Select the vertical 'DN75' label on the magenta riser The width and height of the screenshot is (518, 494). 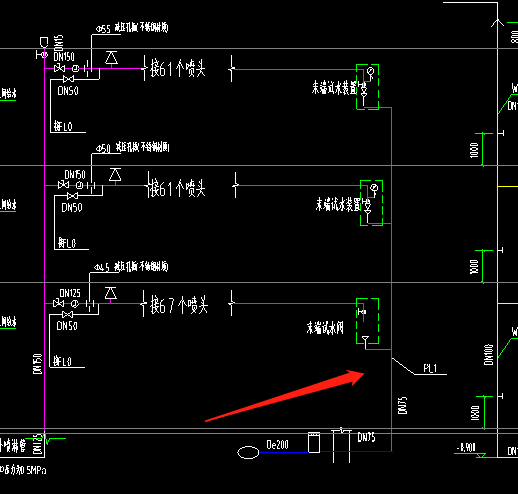[x=403, y=405]
